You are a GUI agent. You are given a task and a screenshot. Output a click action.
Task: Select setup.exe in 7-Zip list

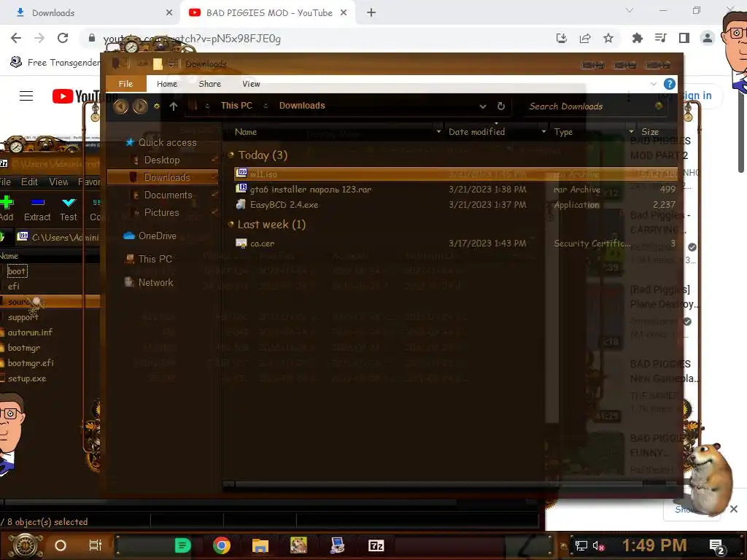27,378
